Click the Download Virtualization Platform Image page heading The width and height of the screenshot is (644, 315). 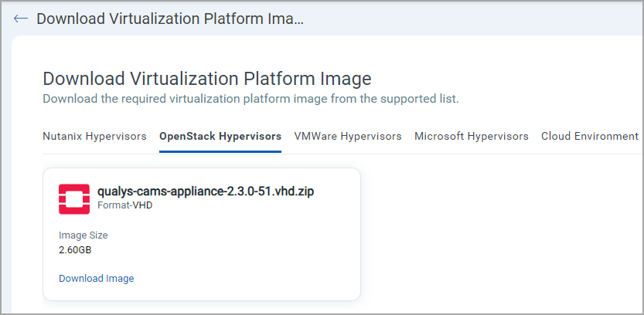pyautogui.click(x=207, y=78)
